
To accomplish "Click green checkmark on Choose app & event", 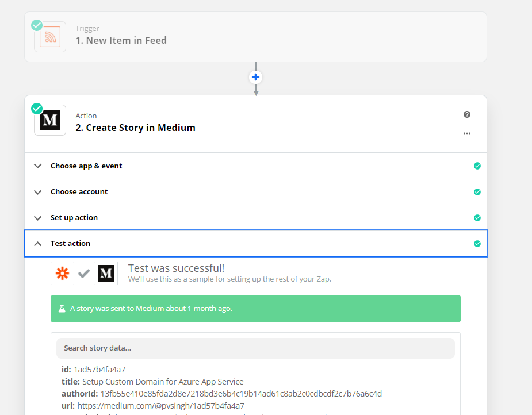I will [x=477, y=166].
